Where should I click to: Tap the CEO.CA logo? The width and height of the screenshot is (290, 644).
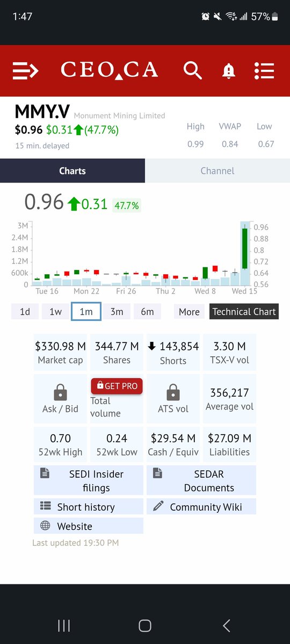pyautogui.click(x=110, y=70)
